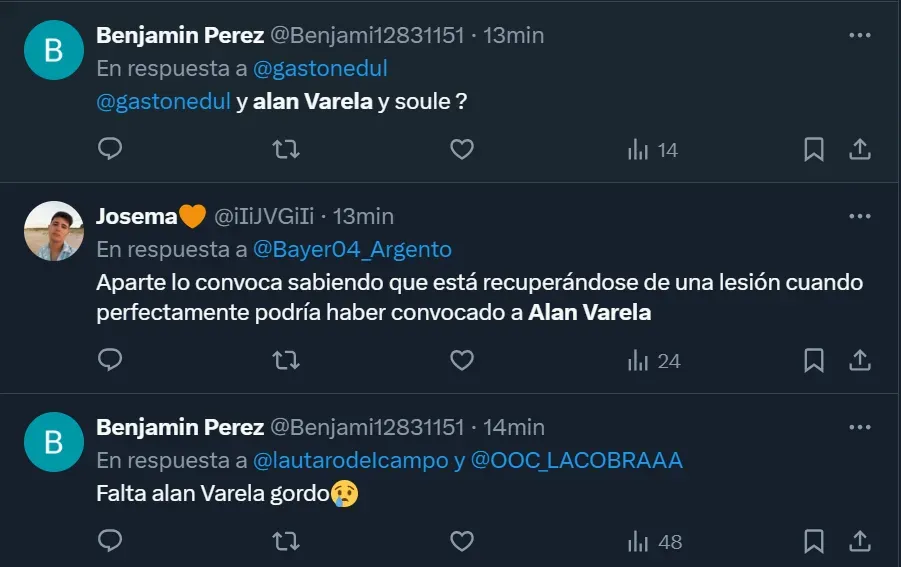901x567 pixels.
Task: Open more options on 'Falta alan Varela' tweet
Action: point(859,427)
